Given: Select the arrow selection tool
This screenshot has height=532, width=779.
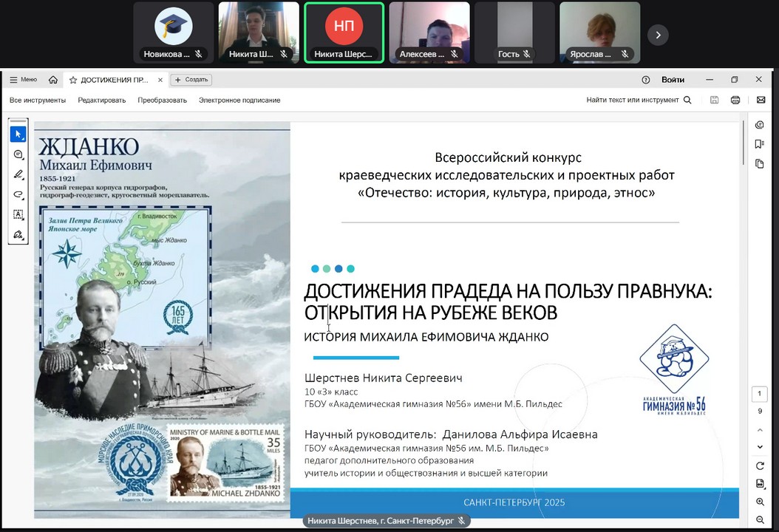Looking at the screenshot, I should coord(18,134).
